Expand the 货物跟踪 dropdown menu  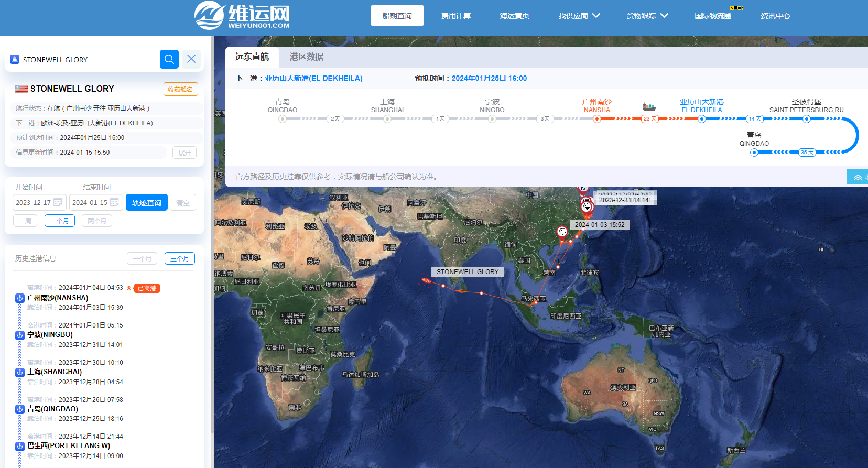tap(647, 16)
